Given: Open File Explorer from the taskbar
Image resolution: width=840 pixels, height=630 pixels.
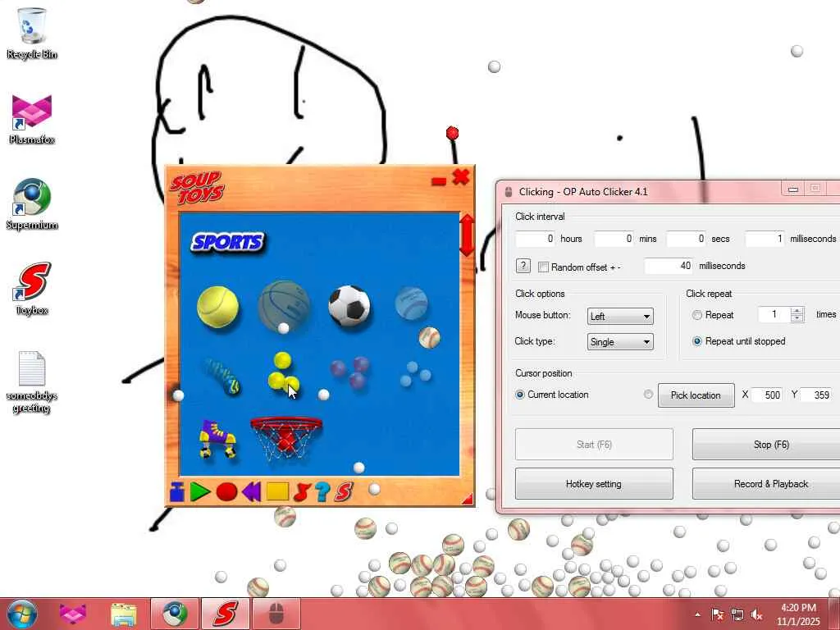Looking at the screenshot, I should point(123,614).
